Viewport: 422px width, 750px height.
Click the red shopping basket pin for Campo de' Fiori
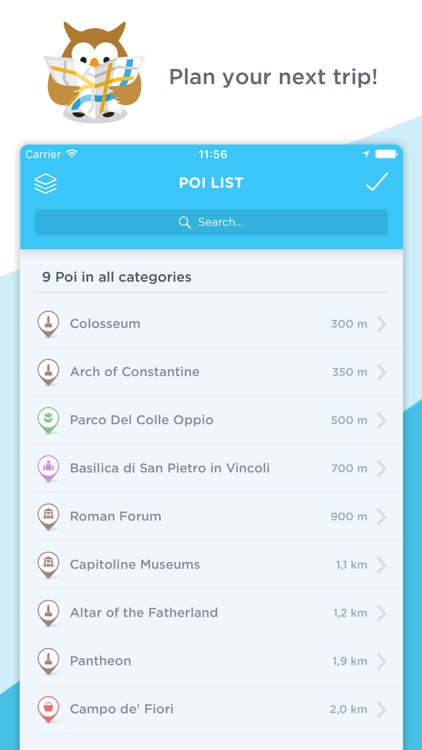coord(48,709)
